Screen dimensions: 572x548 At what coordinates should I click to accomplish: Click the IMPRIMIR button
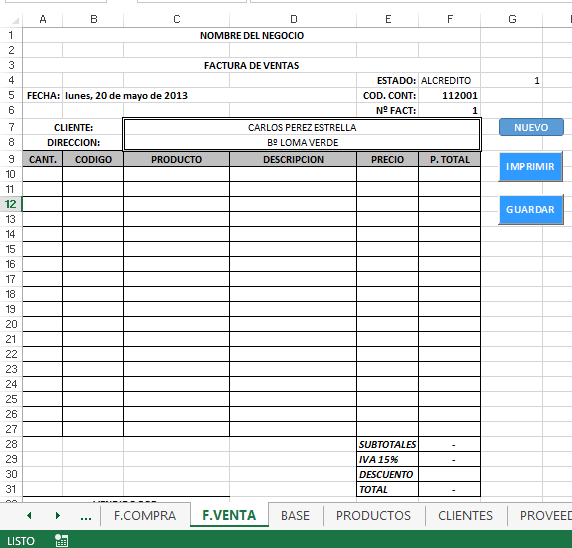tap(530, 167)
